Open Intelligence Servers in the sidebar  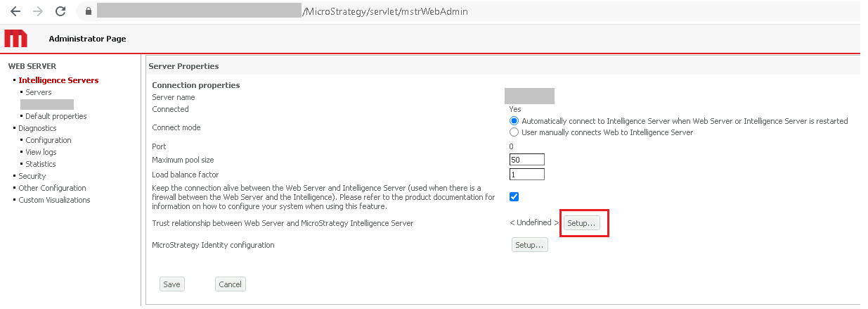click(58, 80)
